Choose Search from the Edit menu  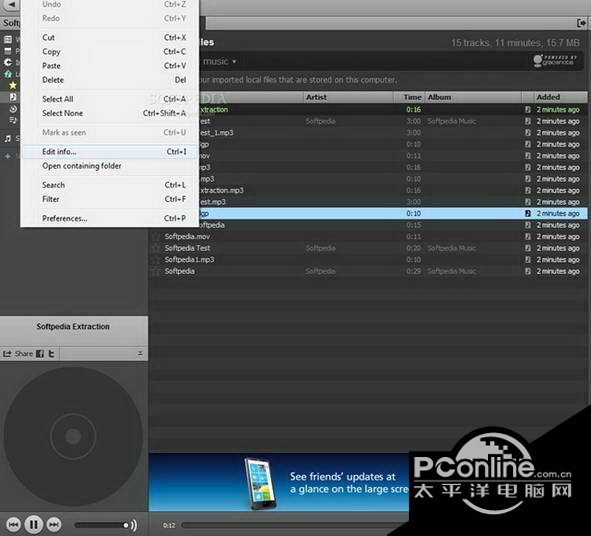(110, 185)
